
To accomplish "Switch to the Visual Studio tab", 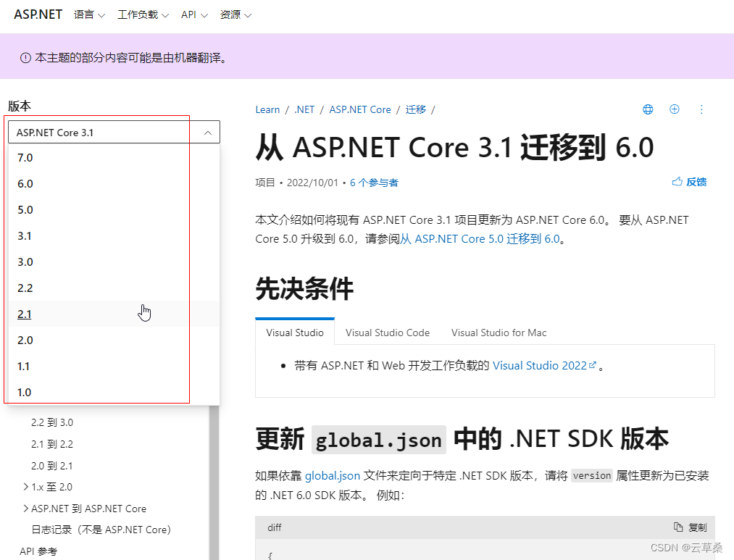I will (295, 333).
